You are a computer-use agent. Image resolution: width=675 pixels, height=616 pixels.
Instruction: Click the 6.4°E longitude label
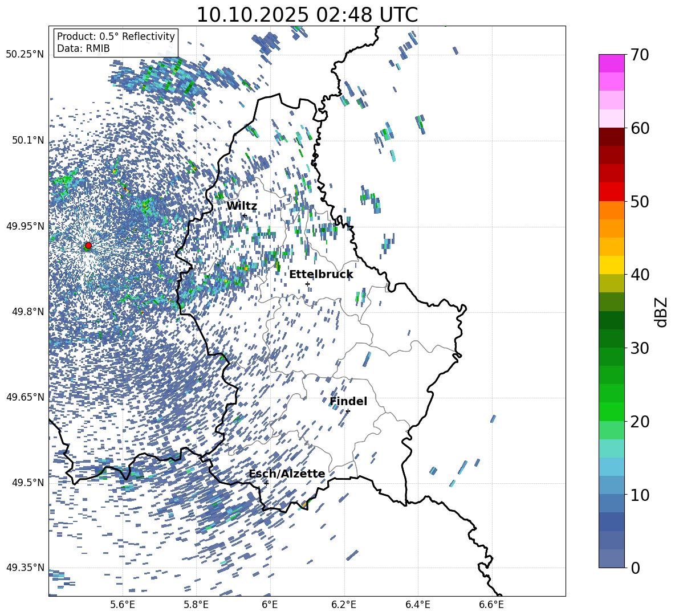tap(417, 605)
